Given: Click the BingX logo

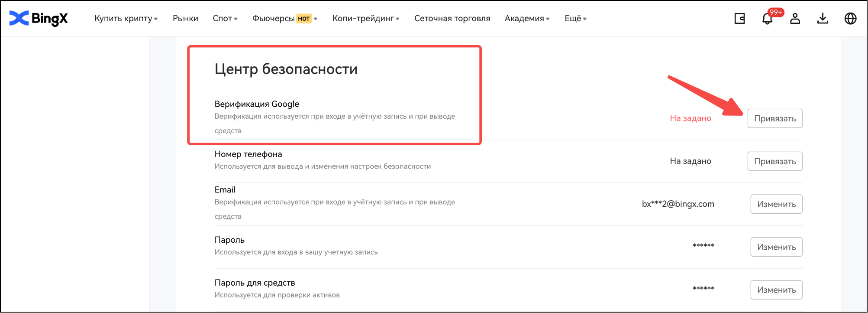Looking at the screenshot, I should pos(39,18).
